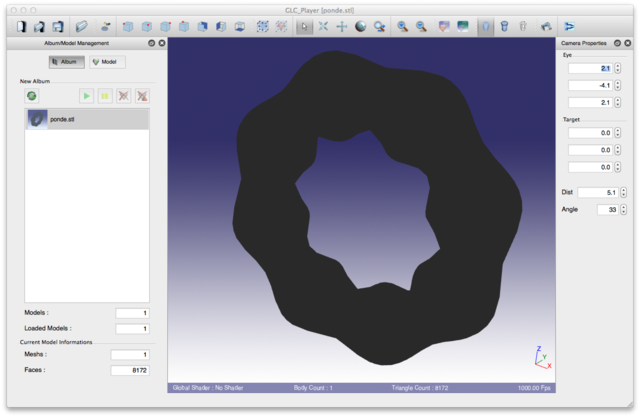Click the green landscape-picture toolbar icon

[x=462, y=27]
